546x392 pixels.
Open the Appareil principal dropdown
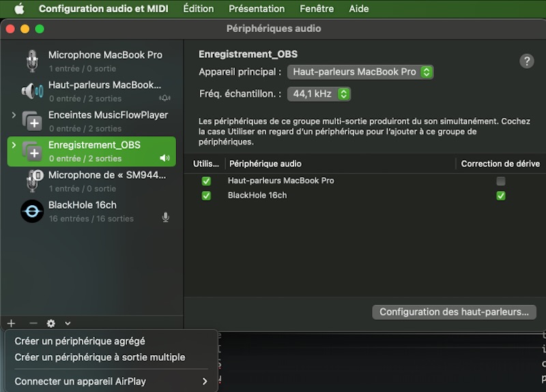360,72
